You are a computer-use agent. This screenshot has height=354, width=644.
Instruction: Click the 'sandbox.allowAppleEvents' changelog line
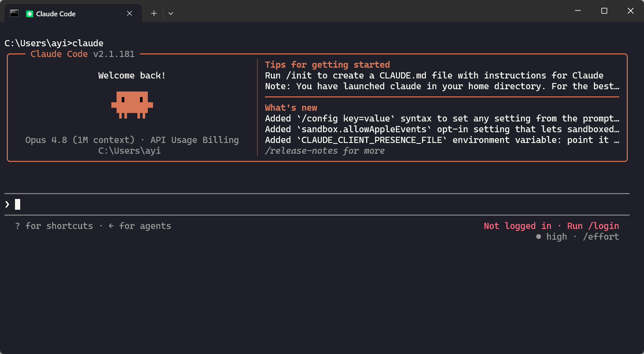pos(442,129)
